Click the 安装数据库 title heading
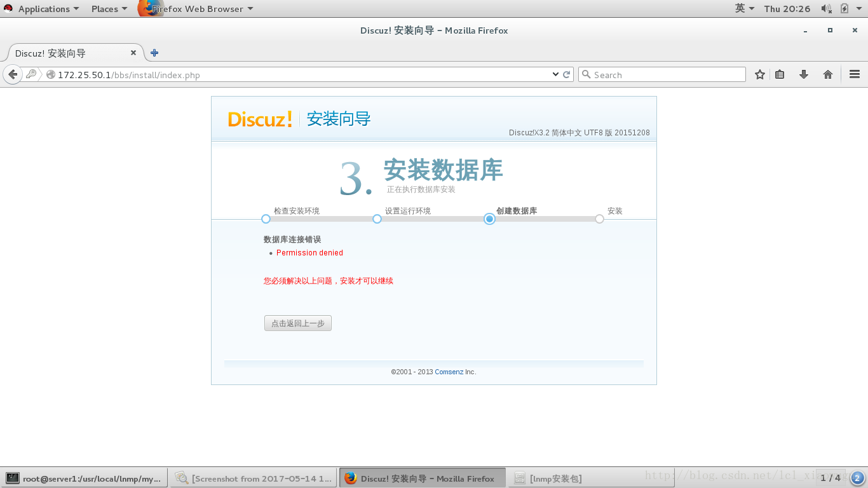Screen dimensions: 868x488 pos(444,170)
